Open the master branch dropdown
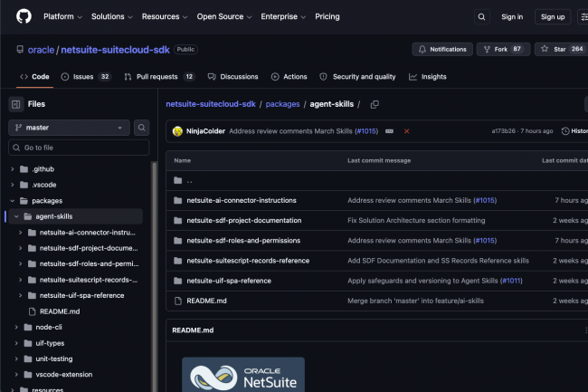 [x=70, y=128]
